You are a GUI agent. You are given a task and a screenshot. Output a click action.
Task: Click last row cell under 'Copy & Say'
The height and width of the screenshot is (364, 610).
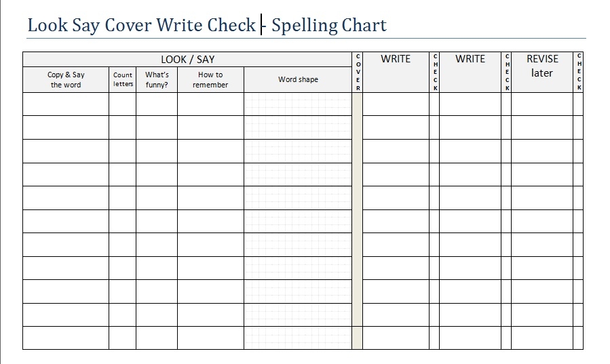(x=66, y=338)
